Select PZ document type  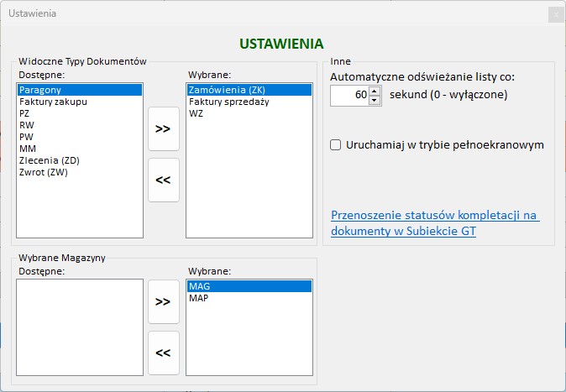tap(25, 113)
